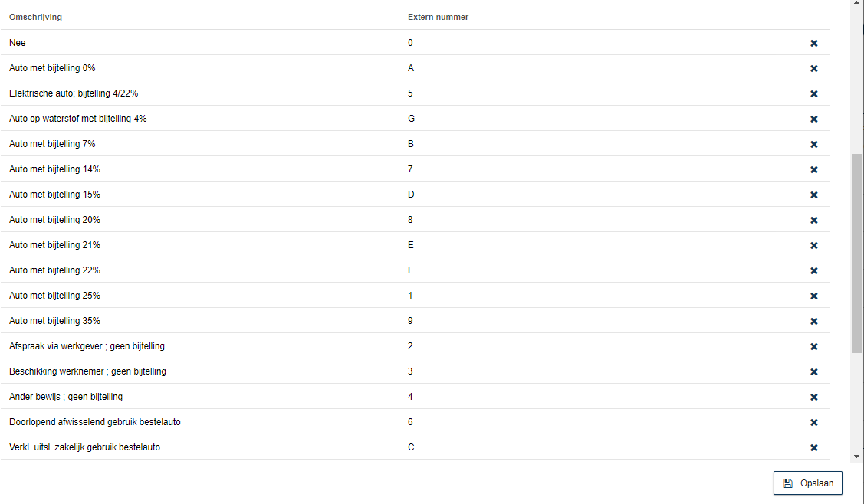
Task: Click the Omschrijving column header
Action: (x=35, y=17)
